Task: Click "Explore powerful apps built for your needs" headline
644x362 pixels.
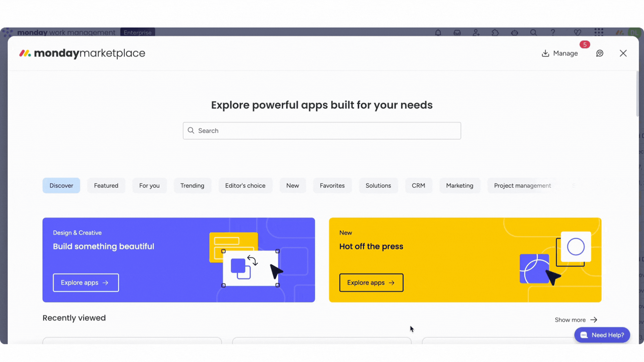Action: pos(322,105)
